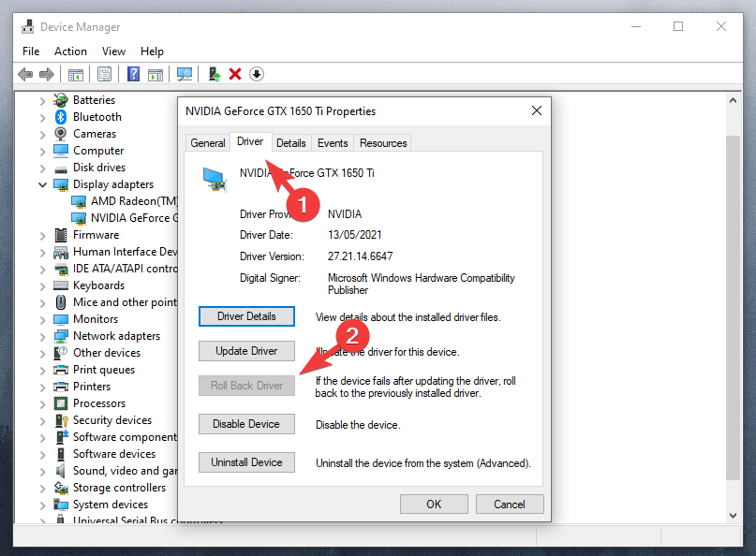
Task: Open the Help menu
Action: click(152, 51)
